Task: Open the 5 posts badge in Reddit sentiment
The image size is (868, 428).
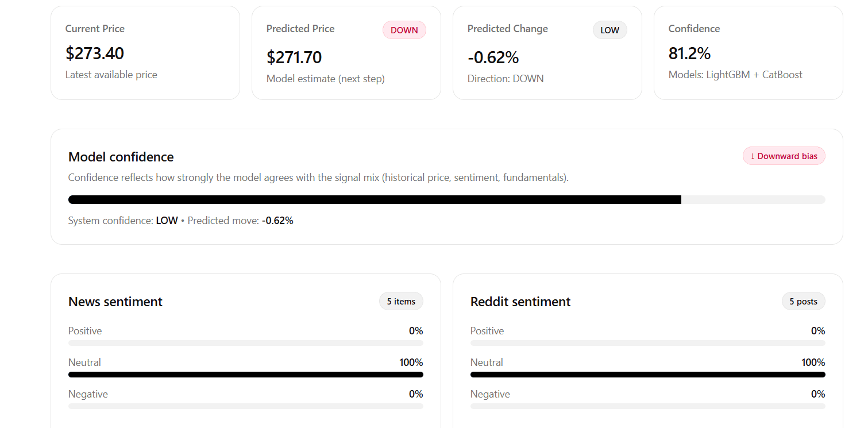Action: [x=803, y=301]
